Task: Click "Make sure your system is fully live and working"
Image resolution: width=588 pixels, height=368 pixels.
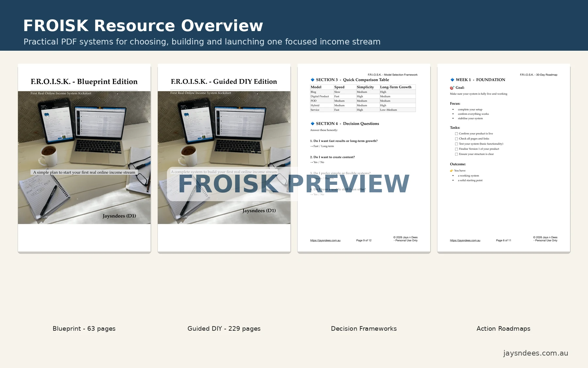Action: (x=479, y=94)
